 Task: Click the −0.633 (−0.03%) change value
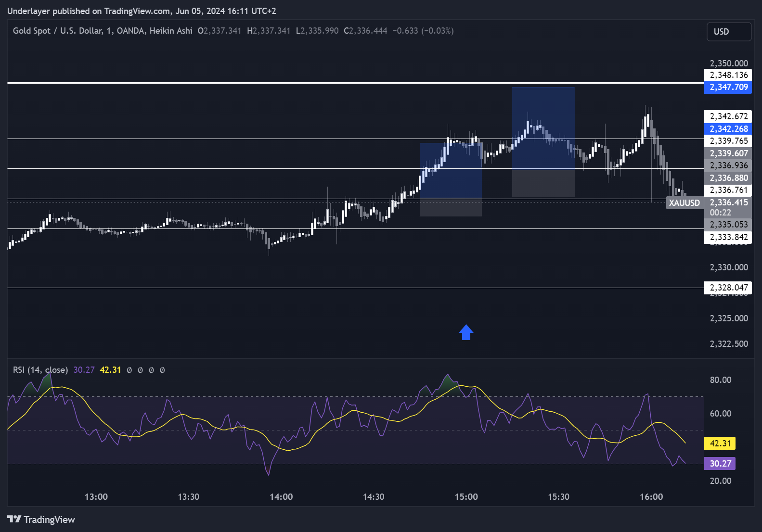pos(423,31)
